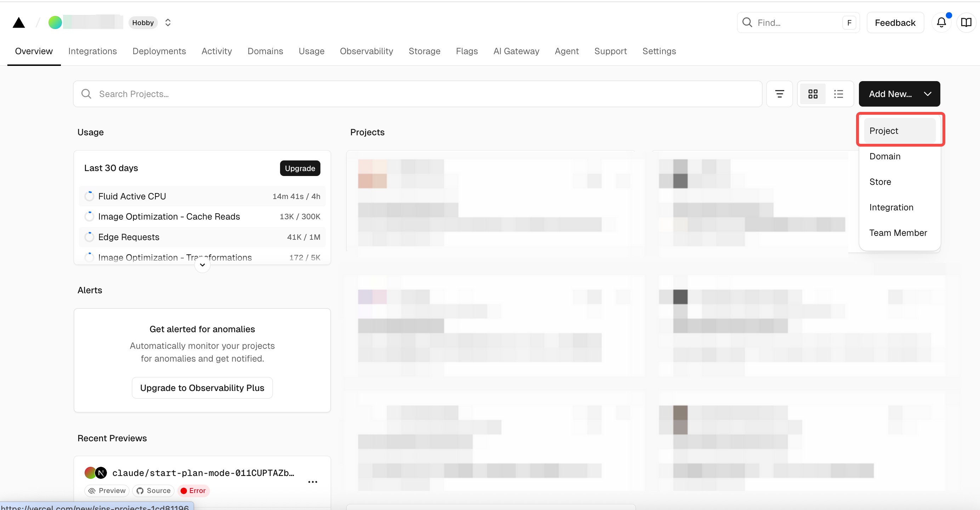Switch to the Storage tab
This screenshot has height=510, width=980.
[x=424, y=51]
